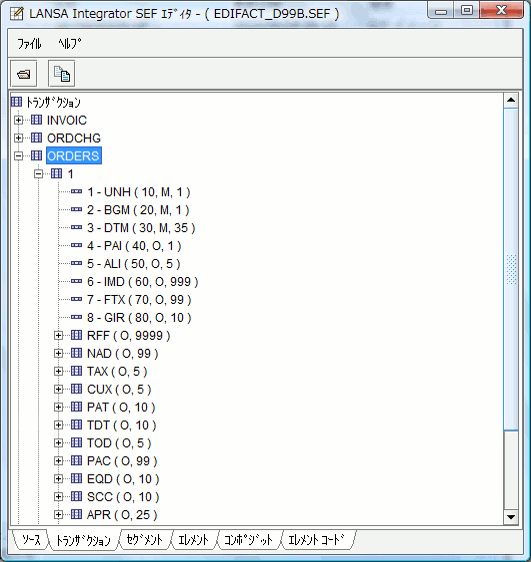Click the editor icon in the title bar
This screenshot has height=562, width=531.
[x=16, y=14]
